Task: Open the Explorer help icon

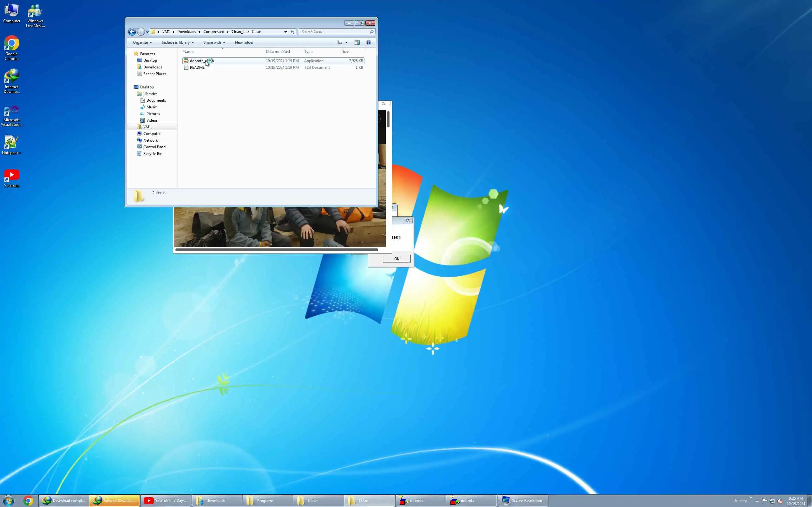Action: click(x=369, y=42)
